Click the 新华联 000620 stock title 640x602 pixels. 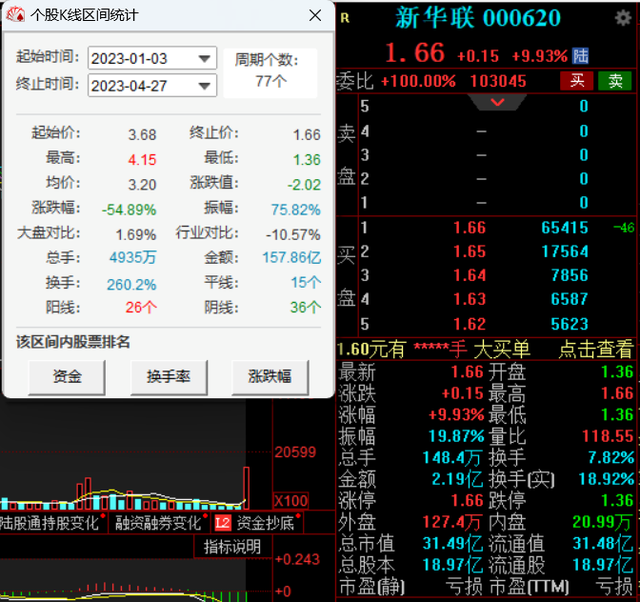pos(478,18)
